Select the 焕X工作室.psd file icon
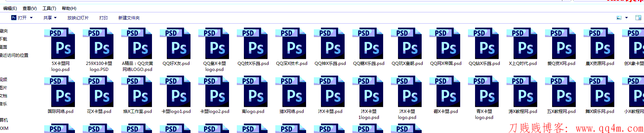 click(x=137, y=91)
